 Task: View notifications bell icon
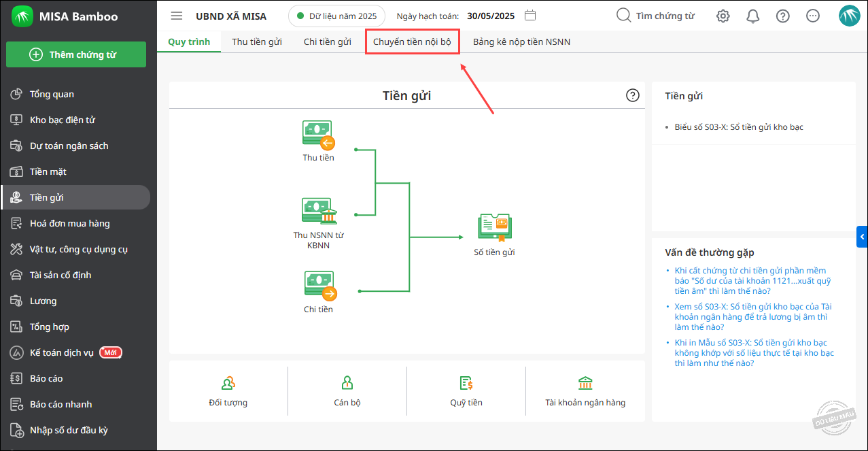coord(753,16)
